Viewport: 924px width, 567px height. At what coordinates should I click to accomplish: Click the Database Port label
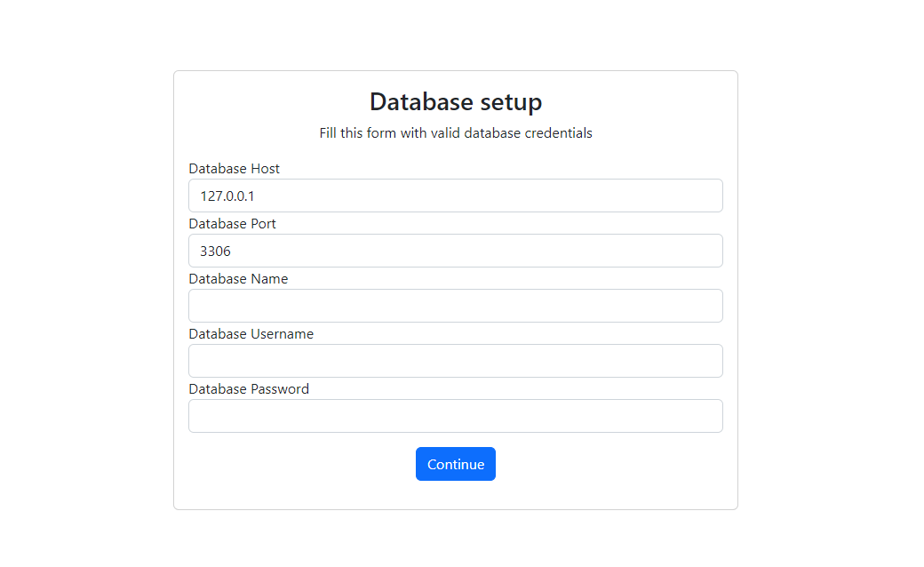tap(232, 223)
